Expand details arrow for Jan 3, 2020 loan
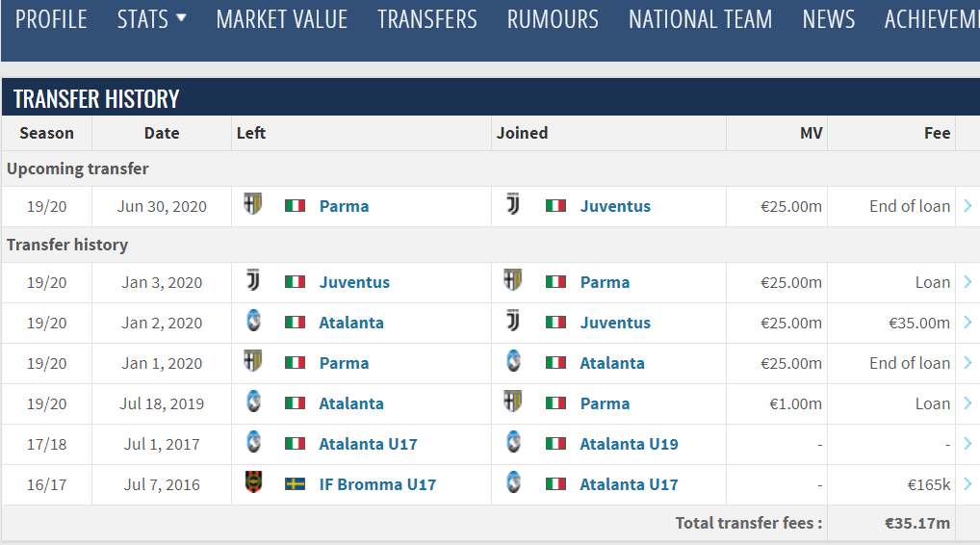Screen dimensions: 980x545 click(967, 282)
